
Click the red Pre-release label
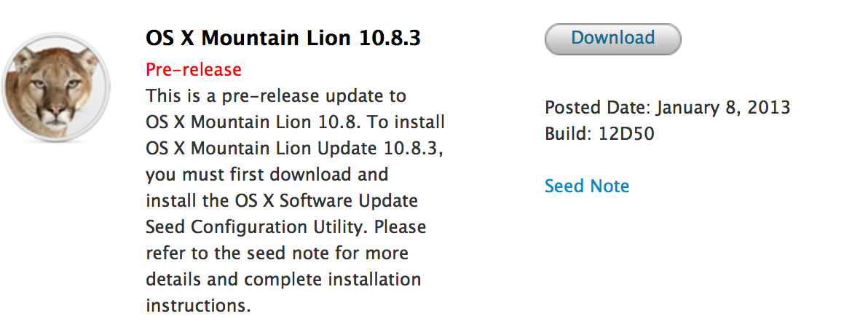click(194, 70)
